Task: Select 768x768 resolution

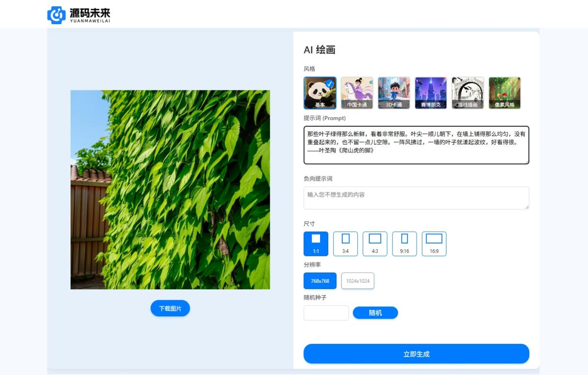Action: coord(320,281)
